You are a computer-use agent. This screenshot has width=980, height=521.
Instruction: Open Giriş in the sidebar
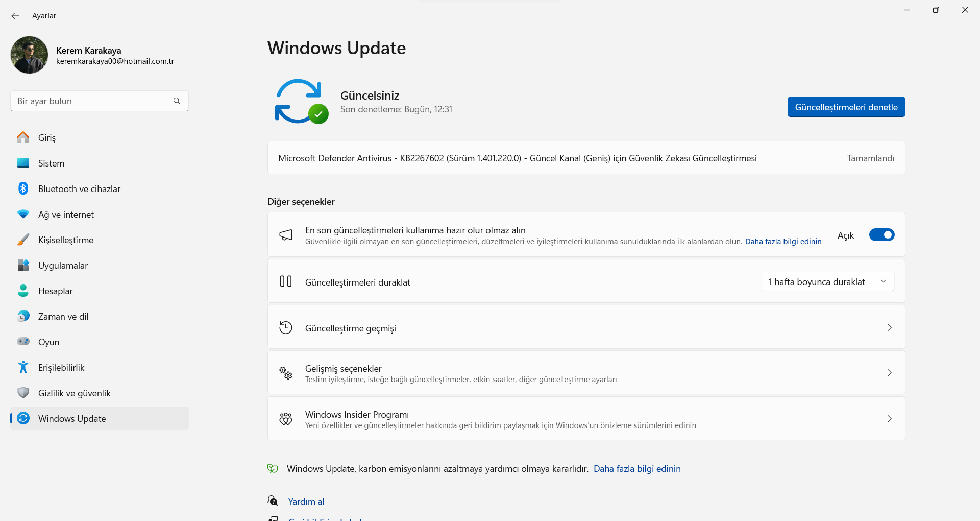[100, 137]
